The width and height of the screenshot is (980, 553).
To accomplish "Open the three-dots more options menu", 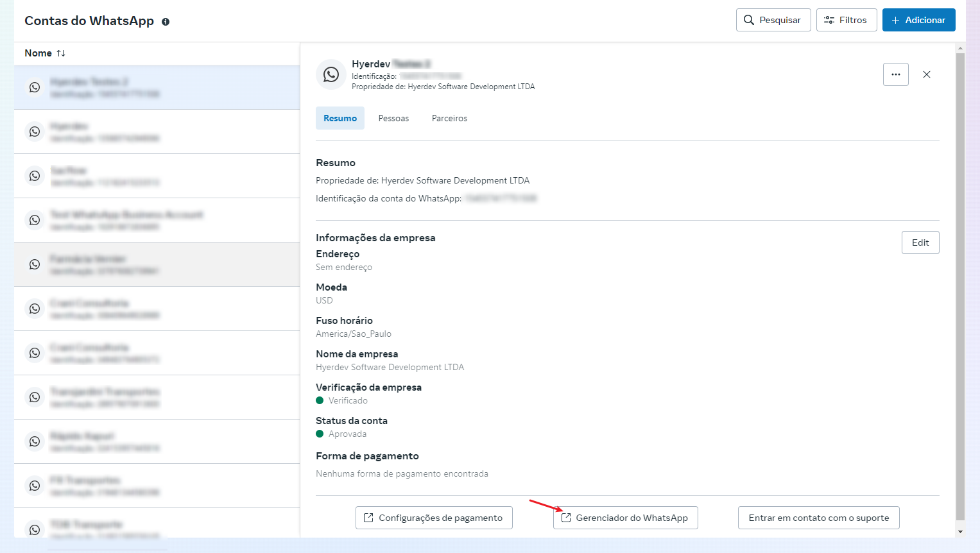I will pyautogui.click(x=895, y=74).
